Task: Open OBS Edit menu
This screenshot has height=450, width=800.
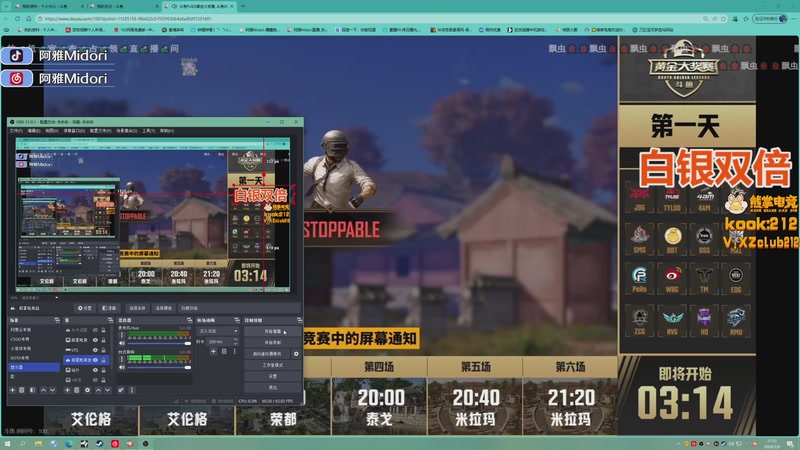Action: [x=34, y=131]
